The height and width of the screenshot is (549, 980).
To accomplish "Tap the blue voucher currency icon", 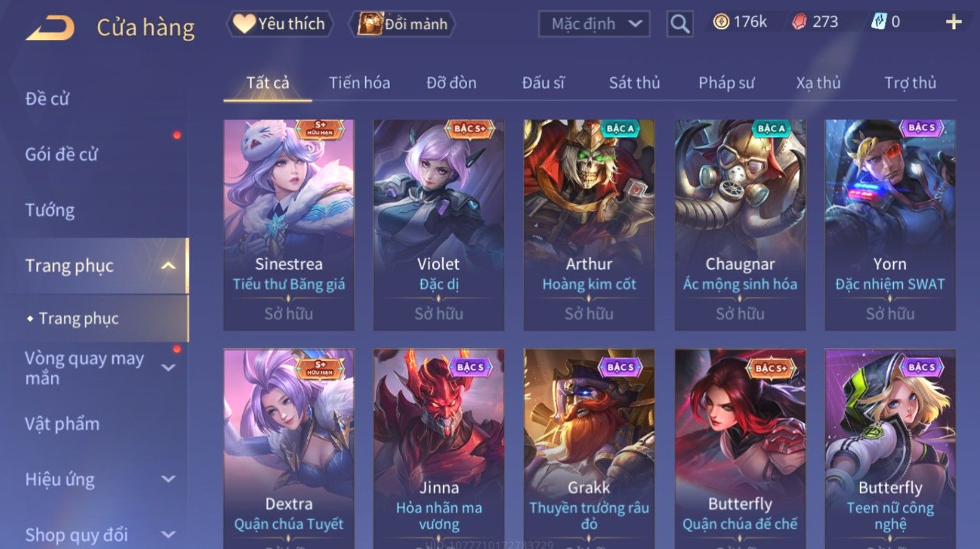I will coord(878,22).
